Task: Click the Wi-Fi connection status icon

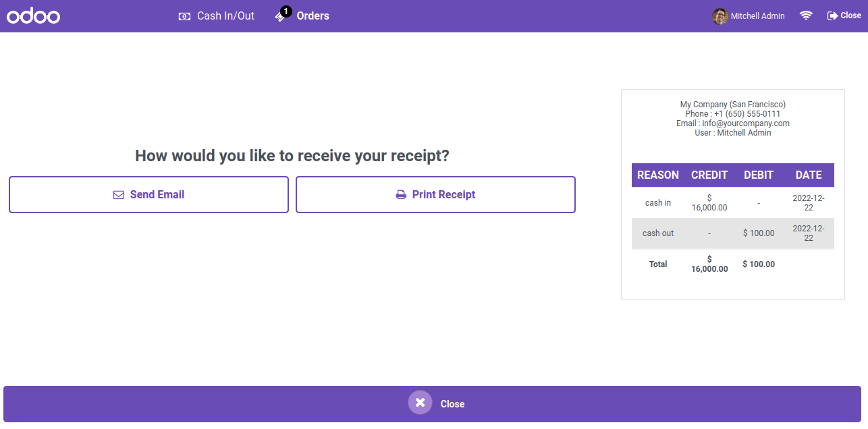Action: [806, 16]
